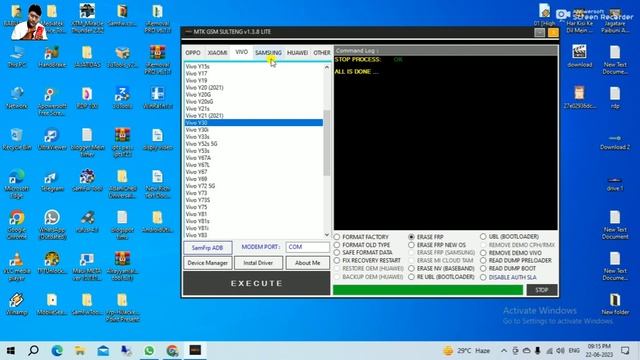Click the model list scroll-up arrow
The width and height of the screenshot is (640, 360).
[x=327, y=67]
